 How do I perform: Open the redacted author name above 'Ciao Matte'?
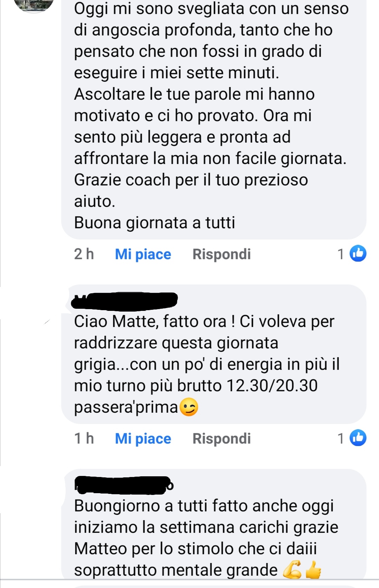coord(124,301)
